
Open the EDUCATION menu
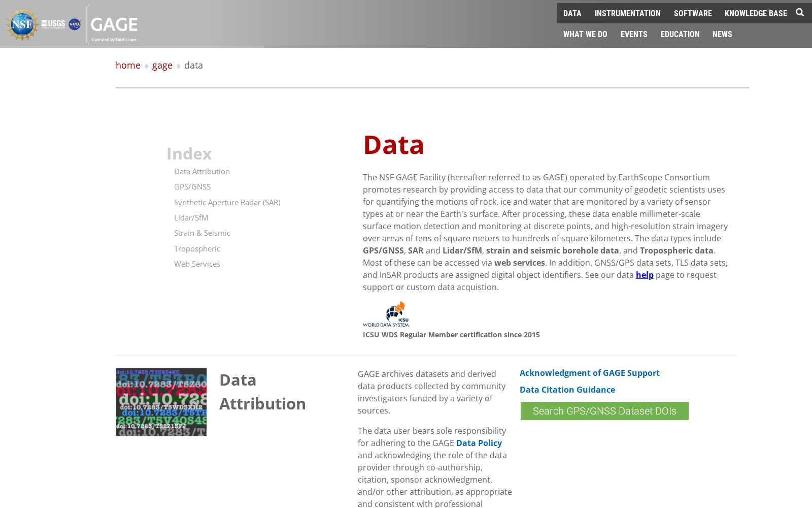click(680, 35)
